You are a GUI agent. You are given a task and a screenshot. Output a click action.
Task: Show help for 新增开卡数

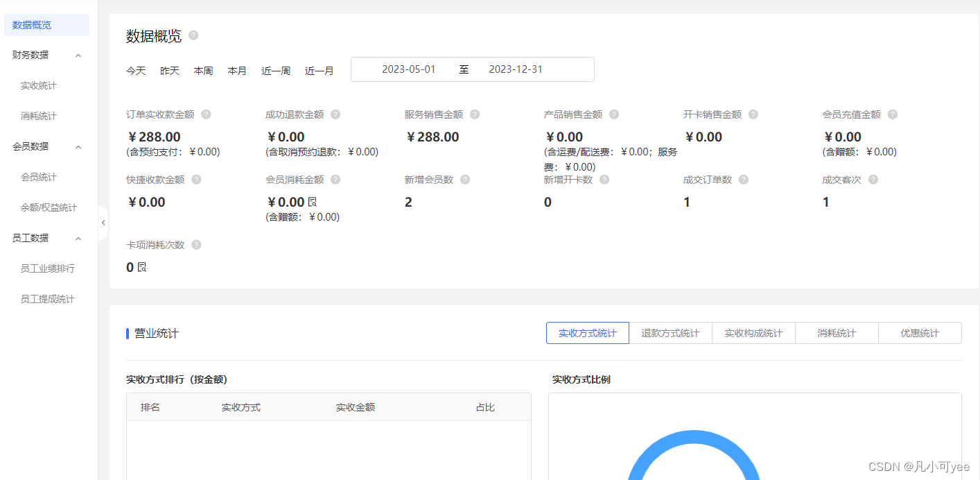coord(604,180)
